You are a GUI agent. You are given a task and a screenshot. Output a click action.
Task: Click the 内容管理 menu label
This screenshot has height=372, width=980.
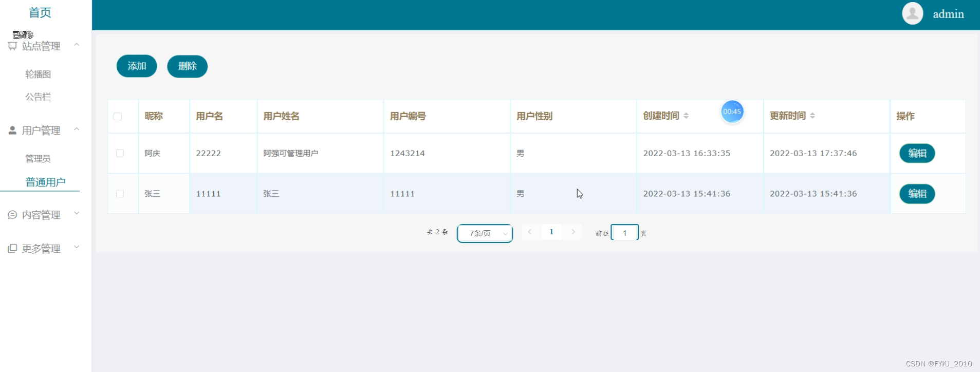(x=41, y=215)
